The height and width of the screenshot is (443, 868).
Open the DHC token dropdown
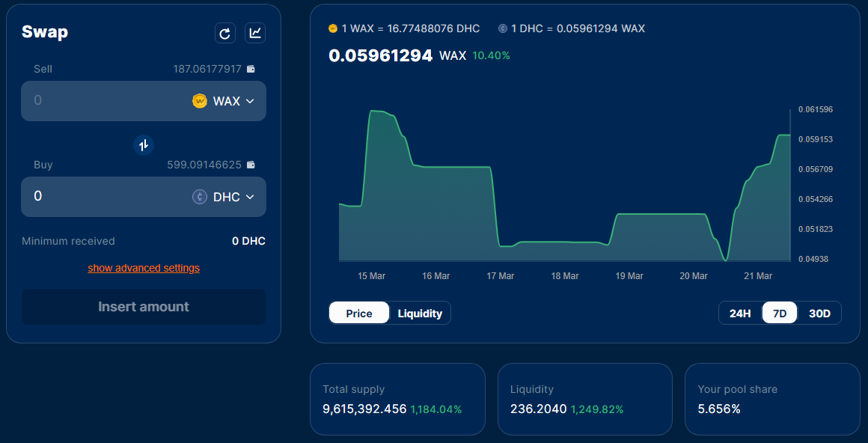(x=224, y=197)
